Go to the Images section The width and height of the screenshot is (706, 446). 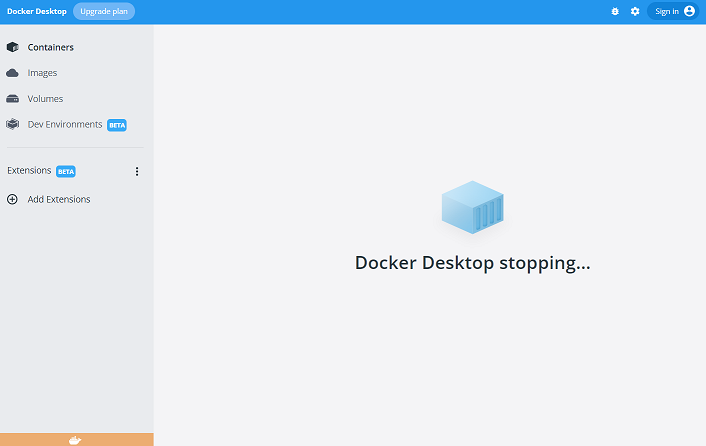click(x=42, y=73)
